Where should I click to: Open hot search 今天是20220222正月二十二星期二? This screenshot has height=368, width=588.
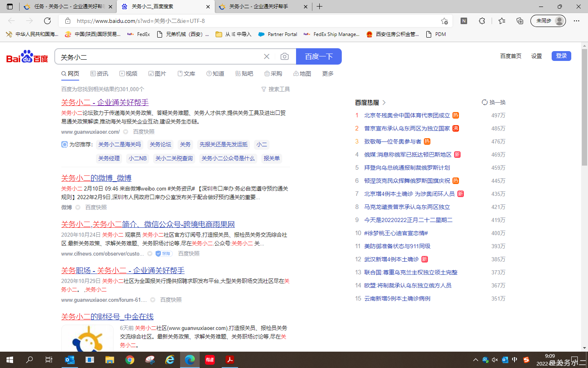[x=408, y=220]
